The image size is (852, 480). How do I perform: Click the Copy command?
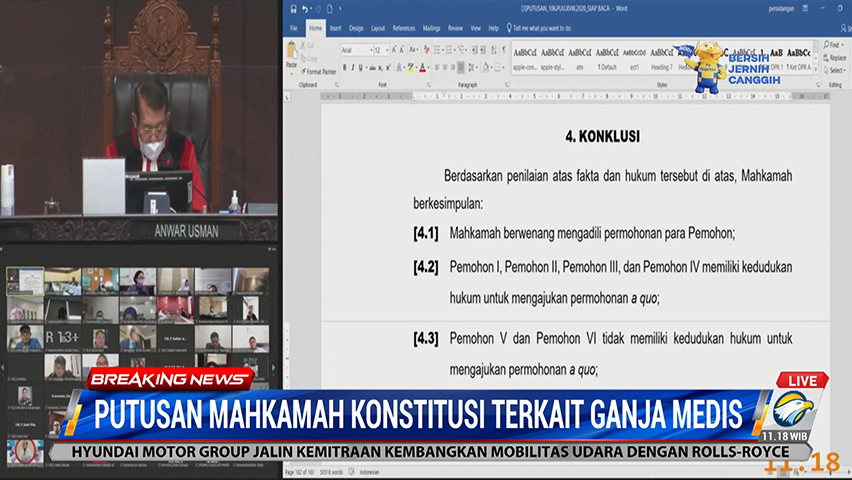point(309,58)
